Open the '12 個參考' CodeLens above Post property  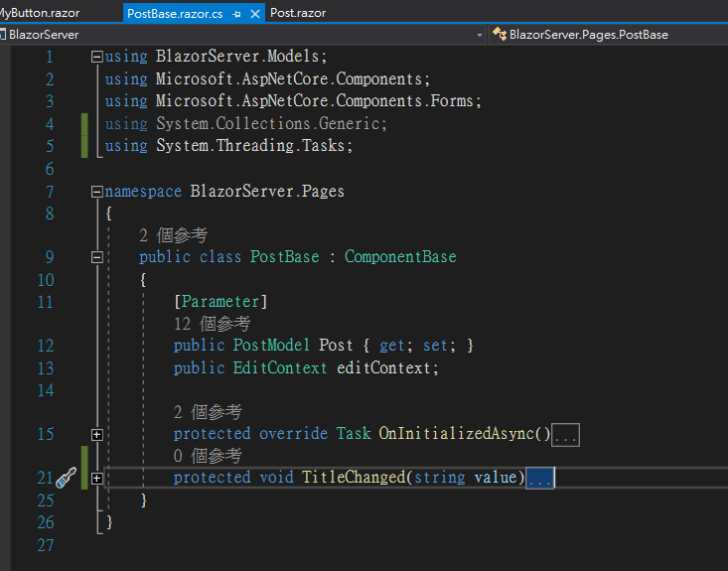[x=213, y=324]
